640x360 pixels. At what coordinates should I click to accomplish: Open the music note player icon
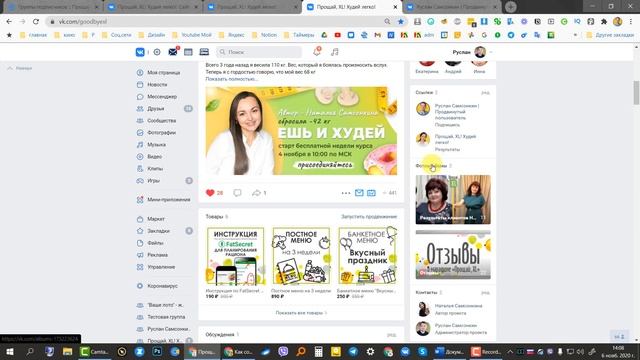click(335, 52)
